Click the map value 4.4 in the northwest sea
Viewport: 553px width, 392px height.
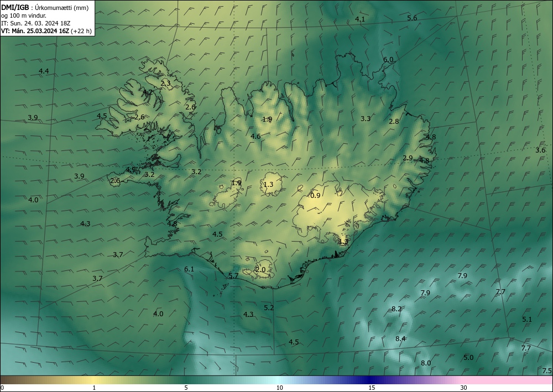44,71
